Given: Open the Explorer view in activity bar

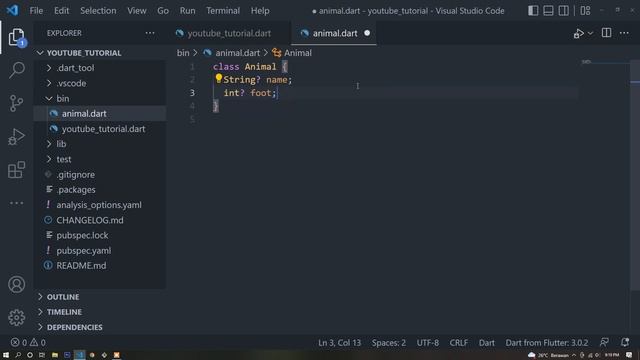Looking at the screenshot, I should click(x=16, y=37).
